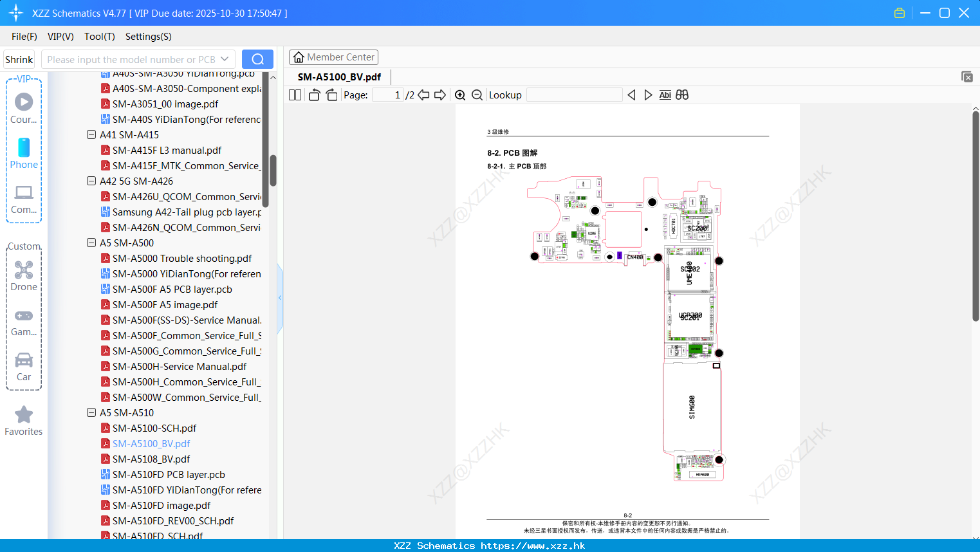Viewport: 980px width, 552px height.
Task: Open the Settings(S) menu
Action: click(149, 37)
